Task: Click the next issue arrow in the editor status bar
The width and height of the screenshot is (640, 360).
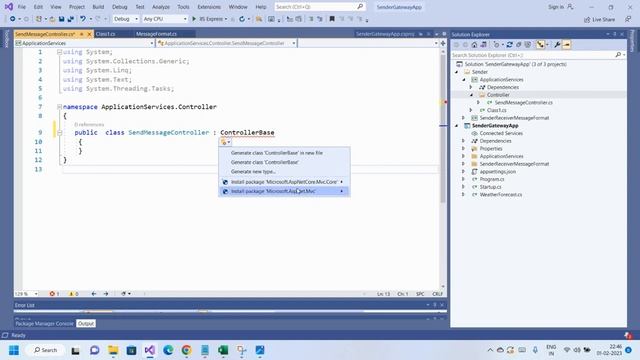Action: click(106, 293)
